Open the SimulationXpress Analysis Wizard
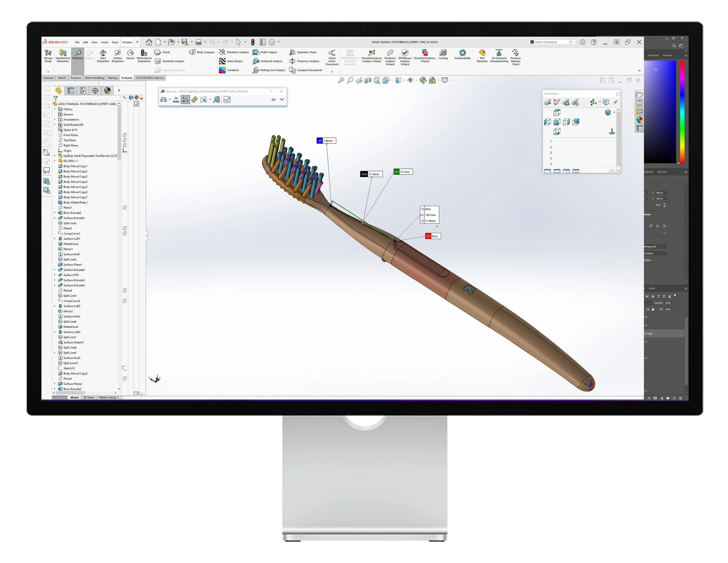 click(371, 57)
